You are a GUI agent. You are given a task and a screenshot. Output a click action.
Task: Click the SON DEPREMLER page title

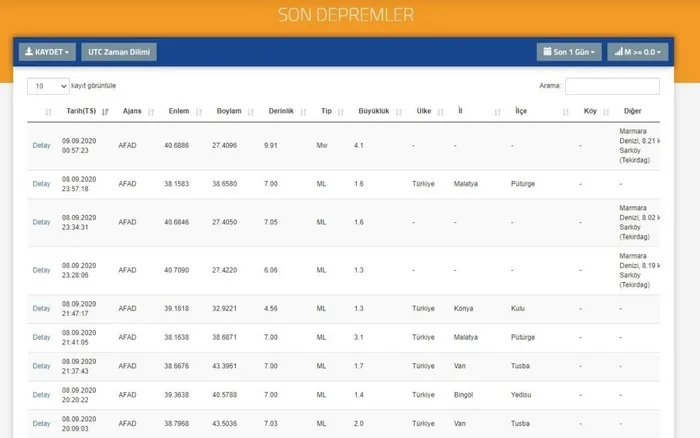click(346, 15)
